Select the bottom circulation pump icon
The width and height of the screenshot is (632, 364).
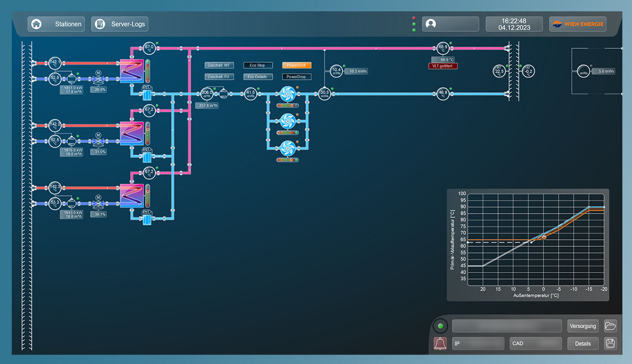pyautogui.click(x=288, y=148)
